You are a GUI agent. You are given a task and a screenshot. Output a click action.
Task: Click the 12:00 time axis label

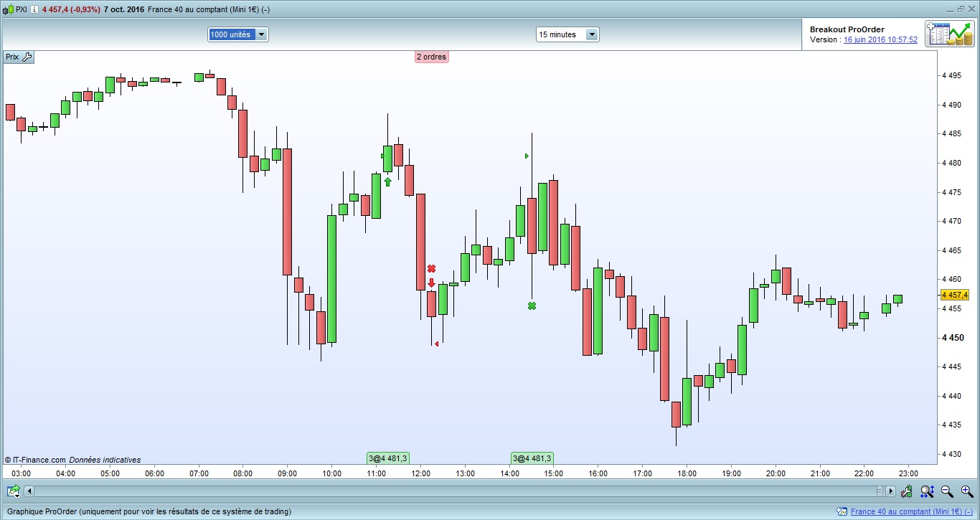[420, 473]
